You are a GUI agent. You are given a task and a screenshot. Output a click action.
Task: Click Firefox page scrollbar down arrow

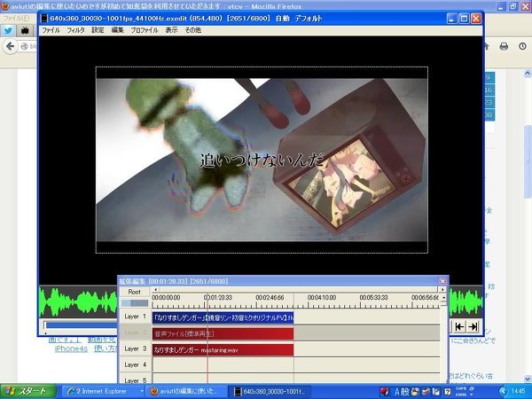click(528, 379)
